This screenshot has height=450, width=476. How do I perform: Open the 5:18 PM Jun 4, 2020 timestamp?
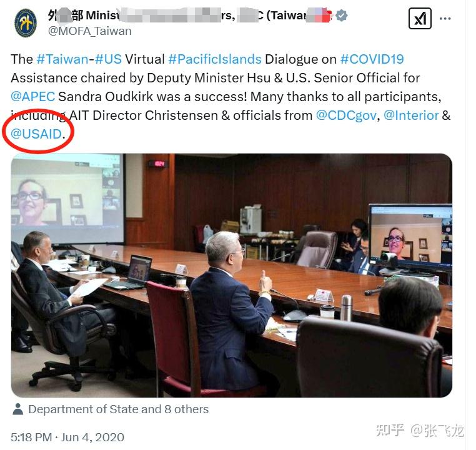(67, 438)
